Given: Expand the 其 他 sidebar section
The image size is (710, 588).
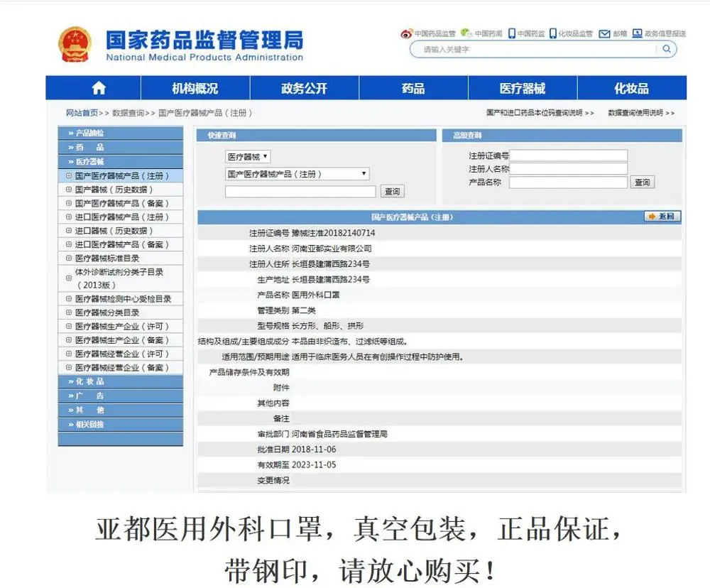Looking at the screenshot, I should tap(121, 410).
